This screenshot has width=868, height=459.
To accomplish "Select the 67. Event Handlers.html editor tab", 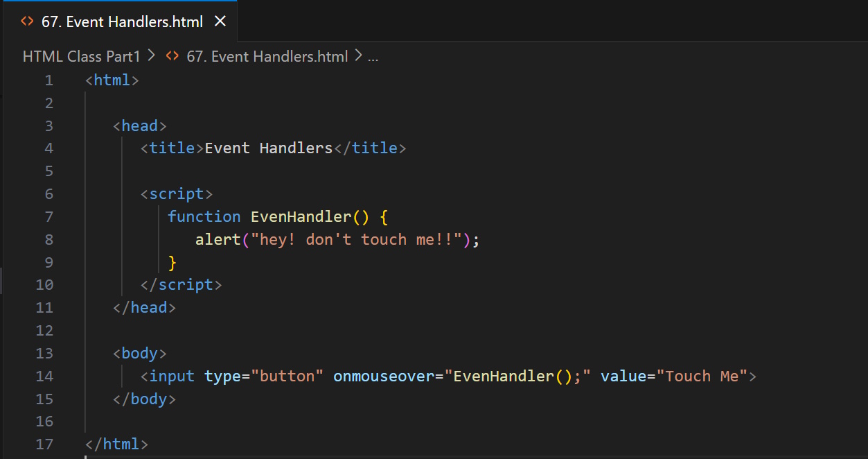I will [x=122, y=21].
